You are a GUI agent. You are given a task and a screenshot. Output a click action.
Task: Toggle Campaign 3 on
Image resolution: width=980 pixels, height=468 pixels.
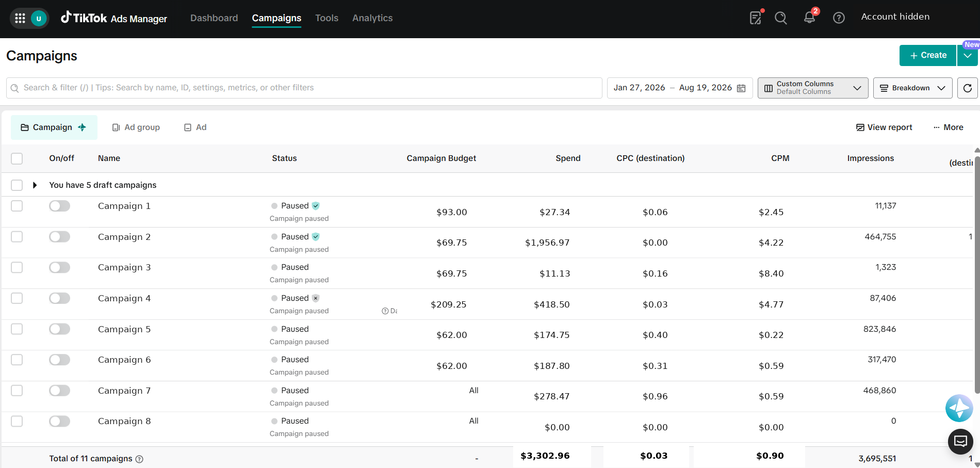(59, 268)
